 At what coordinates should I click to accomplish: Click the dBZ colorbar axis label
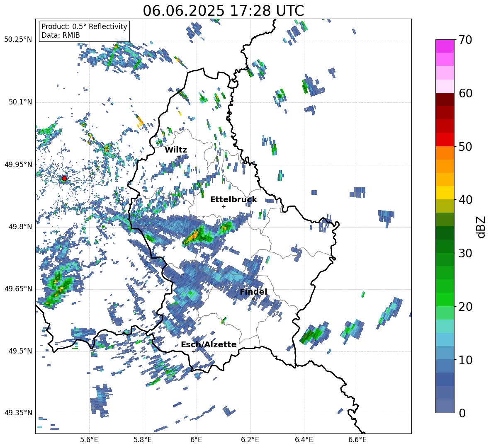481,227
